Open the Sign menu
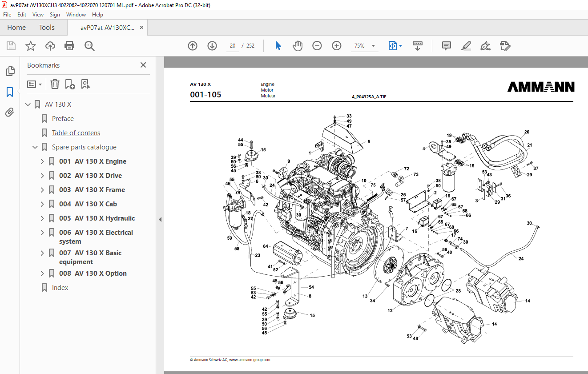The height and width of the screenshot is (374, 588). (55, 15)
